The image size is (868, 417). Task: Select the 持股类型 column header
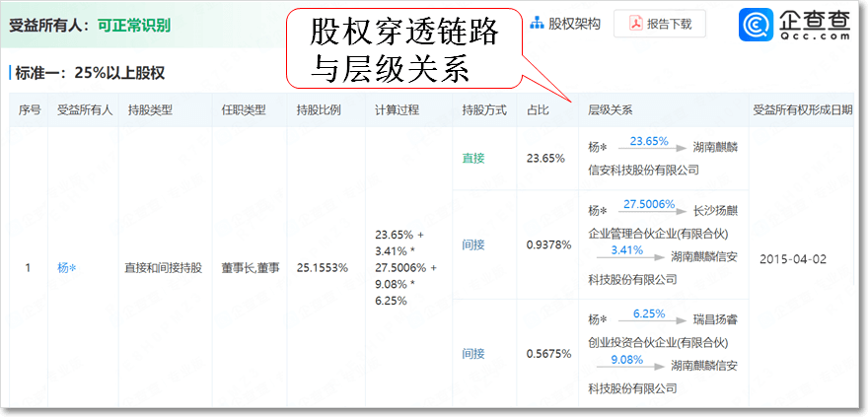(x=150, y=110)
